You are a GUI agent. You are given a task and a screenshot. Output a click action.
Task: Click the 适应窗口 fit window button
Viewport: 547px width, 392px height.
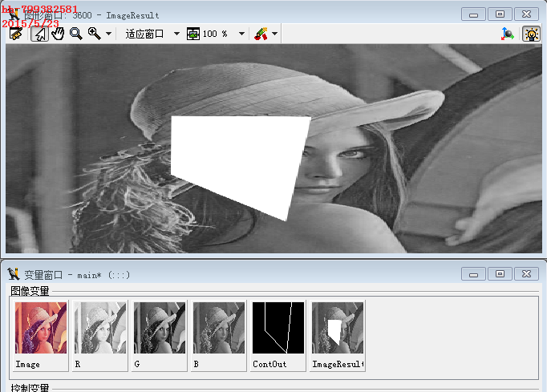[x=144, y=34]
